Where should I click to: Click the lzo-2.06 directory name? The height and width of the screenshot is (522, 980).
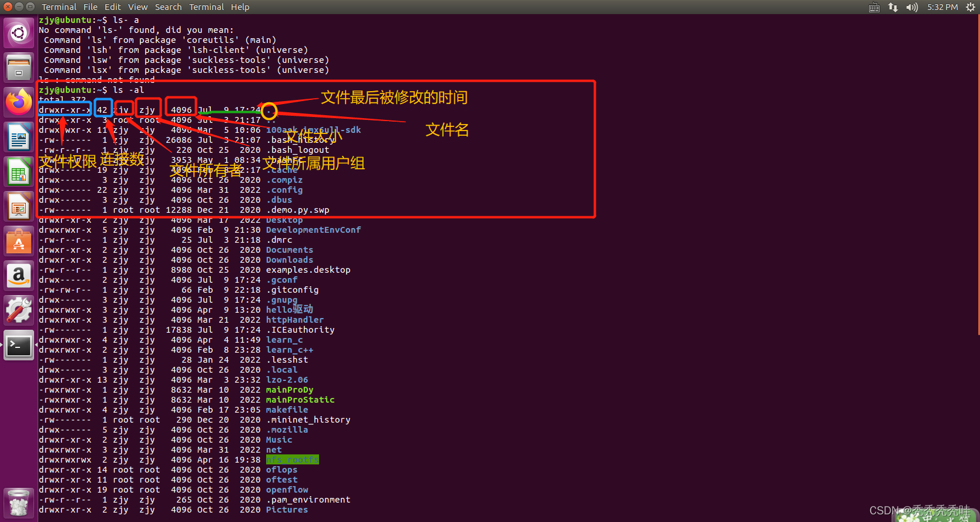click(x=287, y=380)
